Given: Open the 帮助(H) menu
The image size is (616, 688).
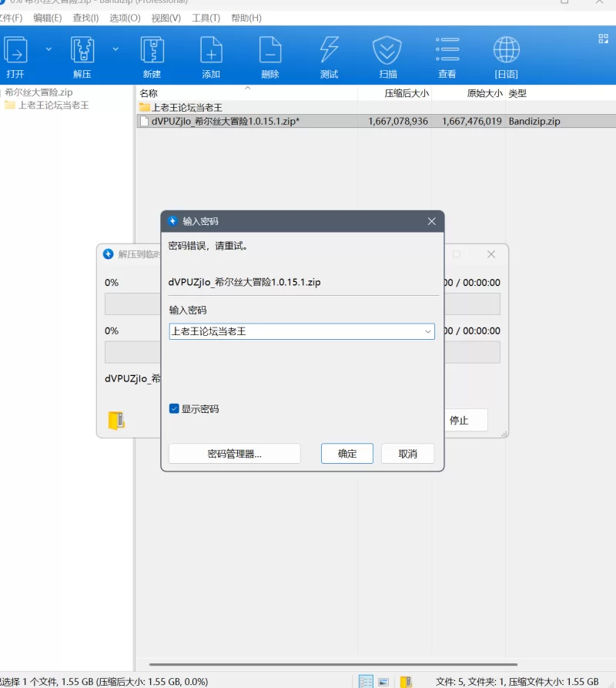Looking at the screenshot, I should [246, 18].
